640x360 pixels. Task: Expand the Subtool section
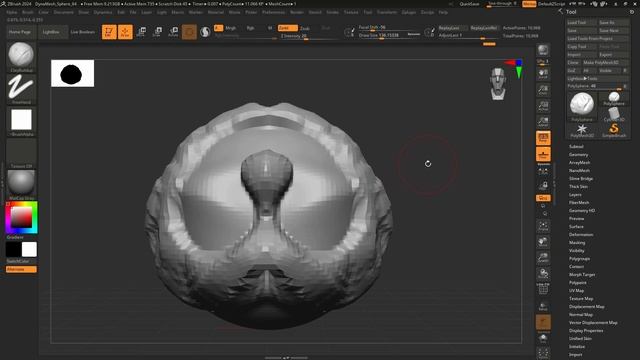pyautogui.click(x=576, y=147)
